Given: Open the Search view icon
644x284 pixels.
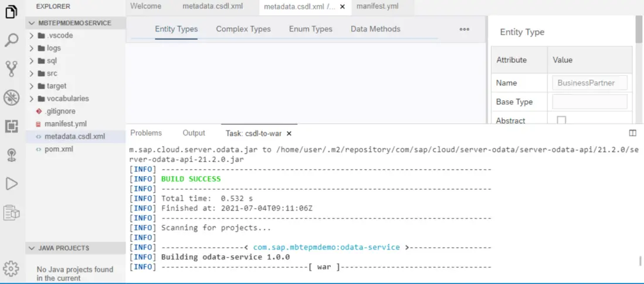Looking at the screenshot, I should [11, 40].
